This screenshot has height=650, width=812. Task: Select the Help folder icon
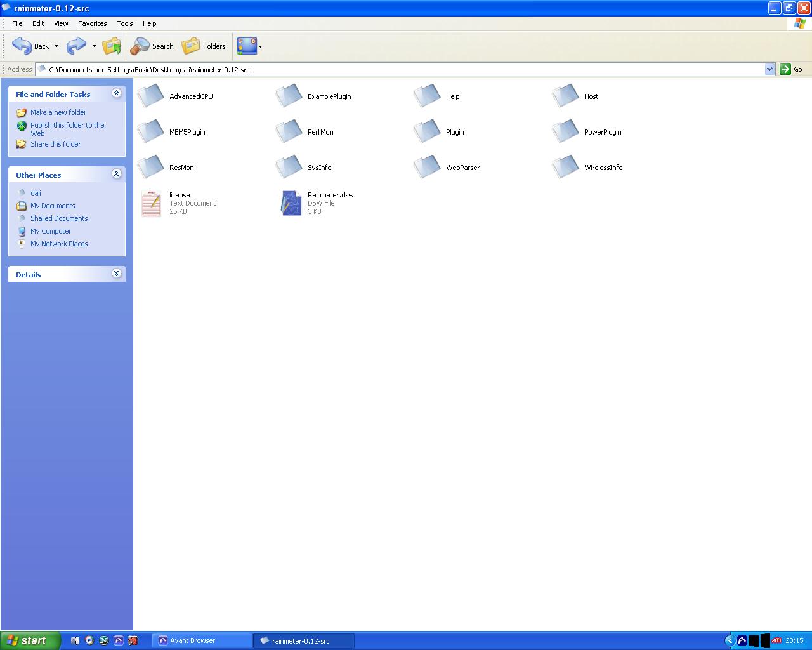(428, 96)
